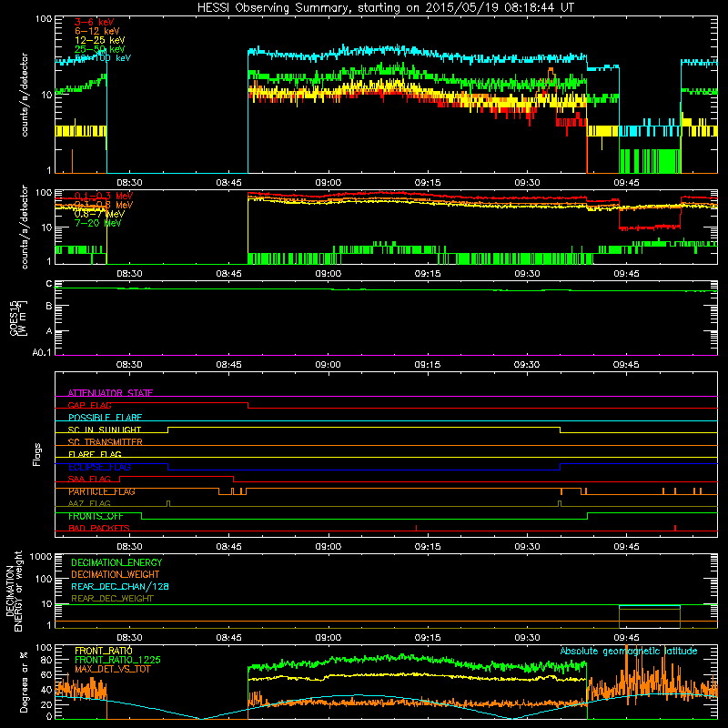Click the GOES15 W m-2 axis label
The image size is (728, 728).
(18, 318)
